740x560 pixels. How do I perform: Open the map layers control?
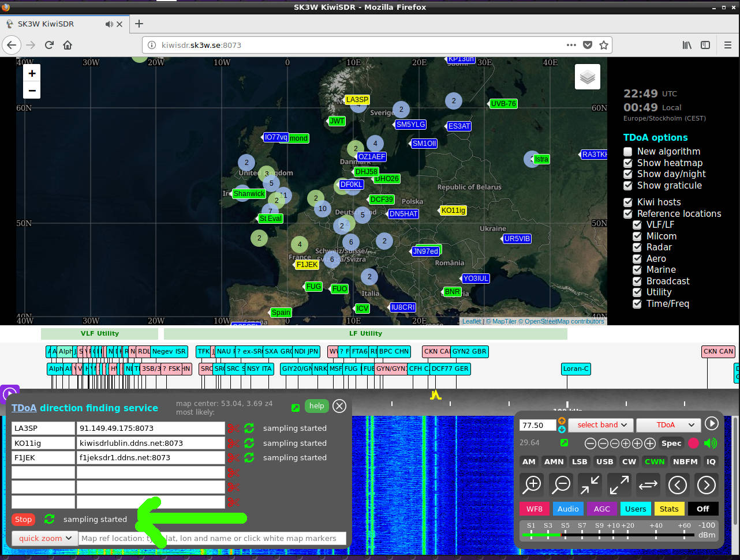tap(587, 77)
